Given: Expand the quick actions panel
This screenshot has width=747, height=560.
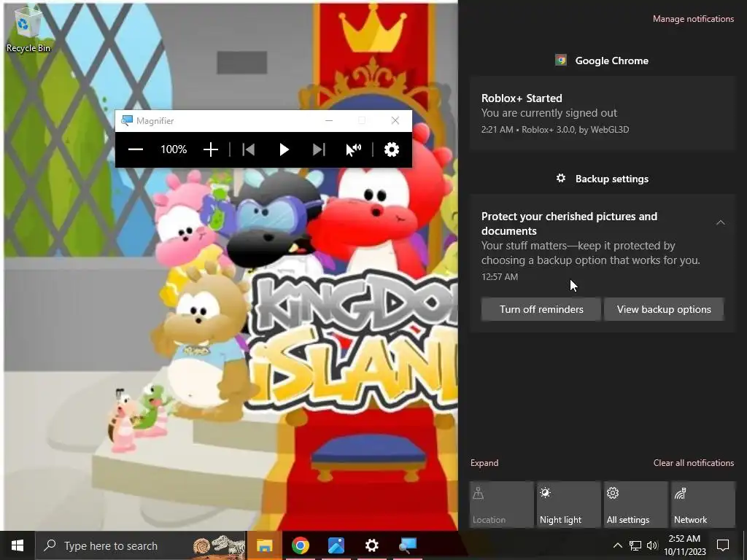Looking at the screenshot, I should point(484,463).
